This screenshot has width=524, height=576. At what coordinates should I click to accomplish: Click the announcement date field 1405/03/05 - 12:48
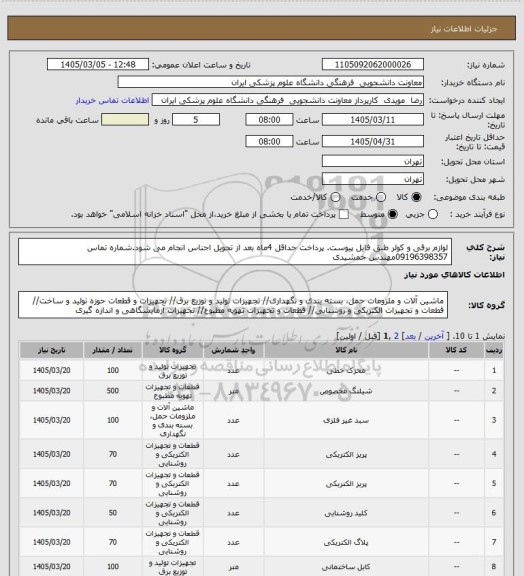[98, 64]
